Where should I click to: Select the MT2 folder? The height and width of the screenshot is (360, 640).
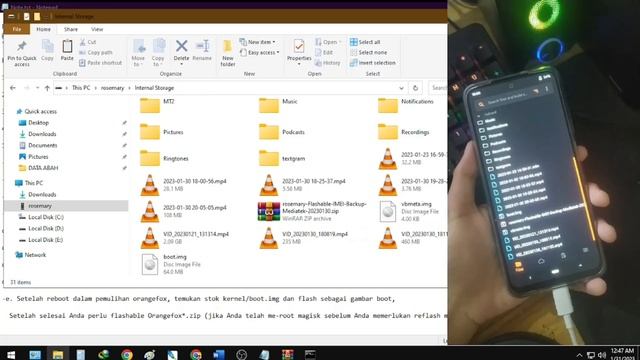pyautogui.click(x=158, y=105)
